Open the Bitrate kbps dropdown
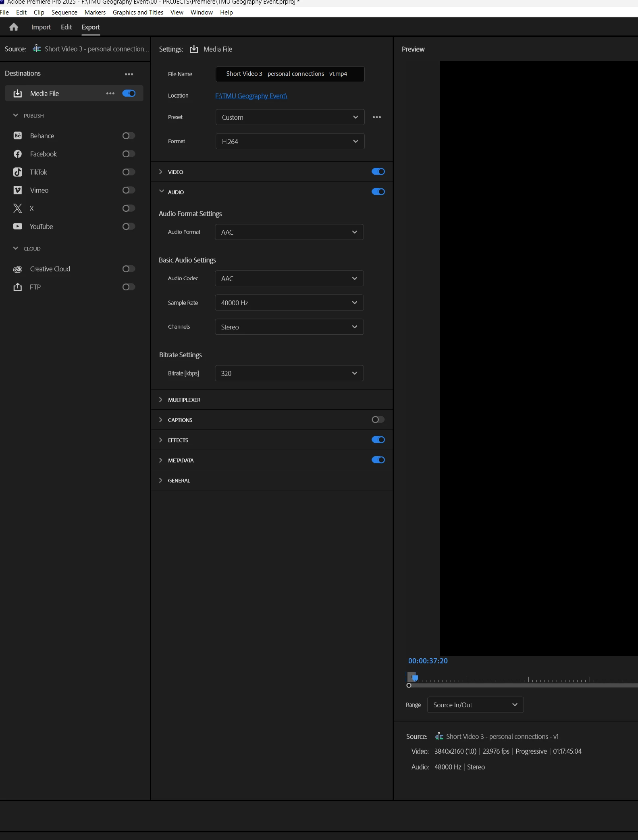 [x=289, y=373]
